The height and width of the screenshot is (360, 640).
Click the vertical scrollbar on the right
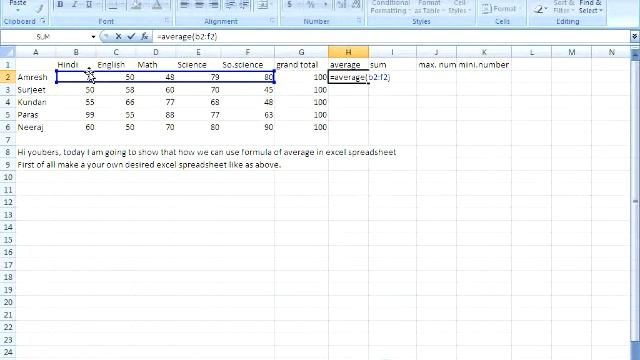point(635,201)
